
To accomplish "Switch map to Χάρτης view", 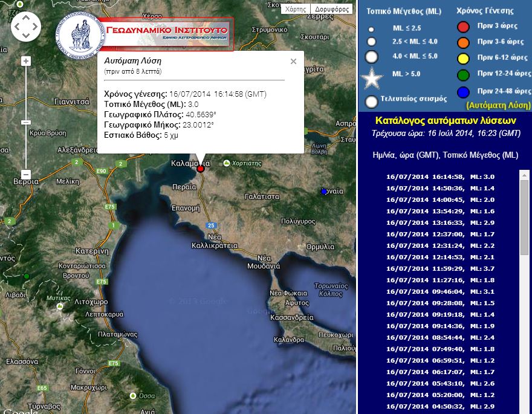I will click(x=295, y=9).
